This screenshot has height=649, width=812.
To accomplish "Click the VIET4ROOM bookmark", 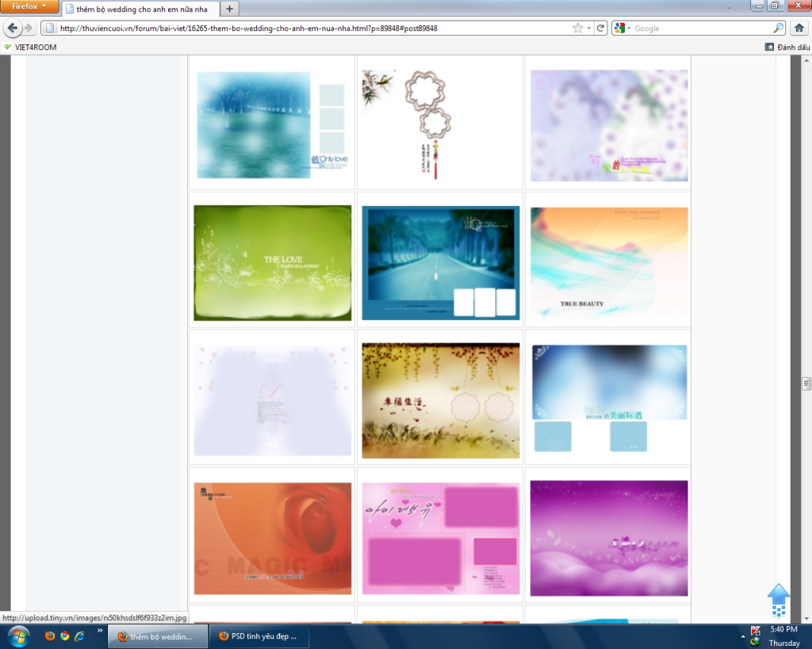I will point(30,47).
